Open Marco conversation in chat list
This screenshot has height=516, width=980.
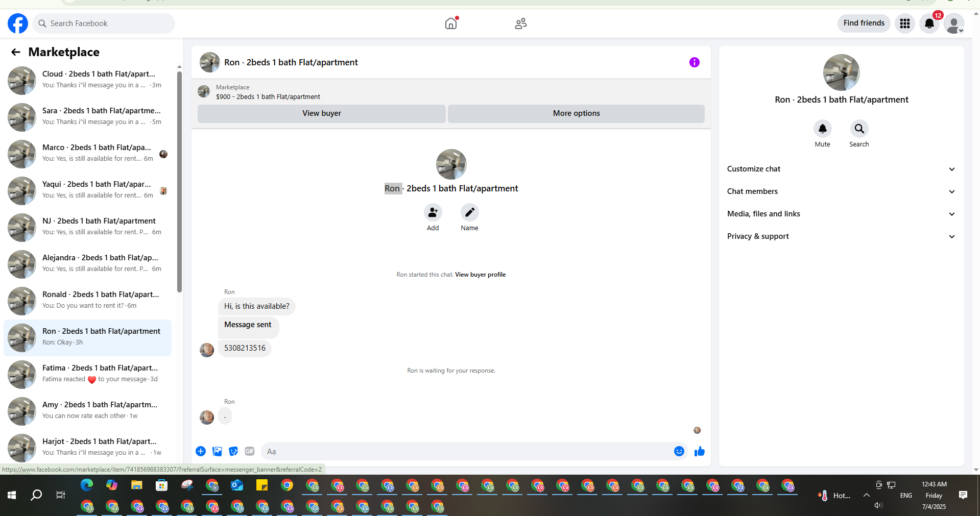[x=87, y=154]
